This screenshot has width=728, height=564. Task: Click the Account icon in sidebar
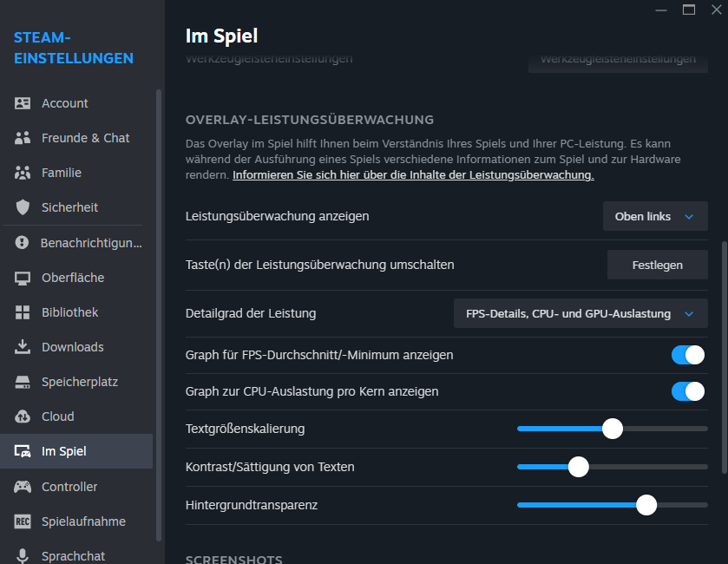tap(23, 103)
